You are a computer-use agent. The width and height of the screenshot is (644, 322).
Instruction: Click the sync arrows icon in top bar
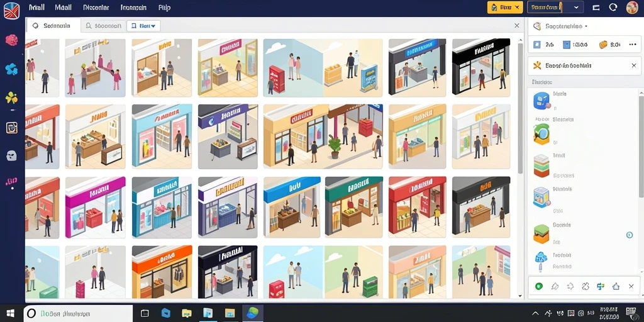(x=613, y=7)
